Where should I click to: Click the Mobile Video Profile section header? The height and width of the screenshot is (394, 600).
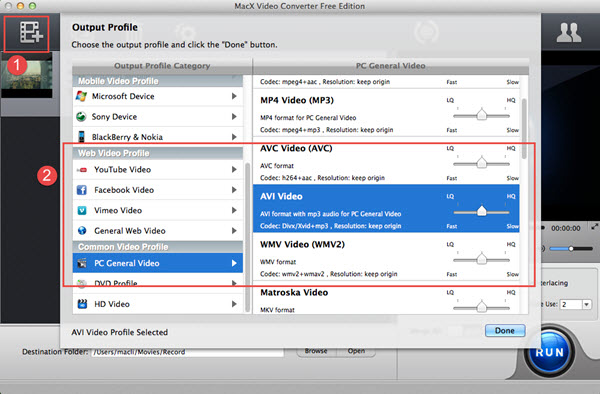point(158,81)
